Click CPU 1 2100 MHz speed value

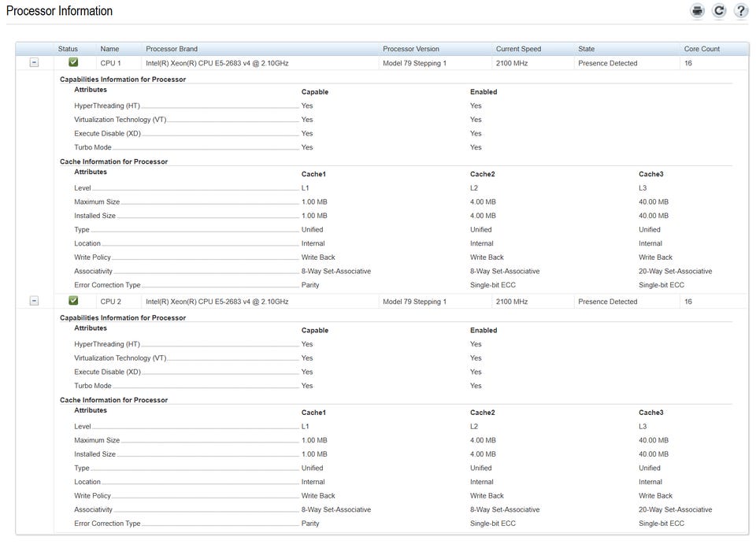click(x=512, y=63)
